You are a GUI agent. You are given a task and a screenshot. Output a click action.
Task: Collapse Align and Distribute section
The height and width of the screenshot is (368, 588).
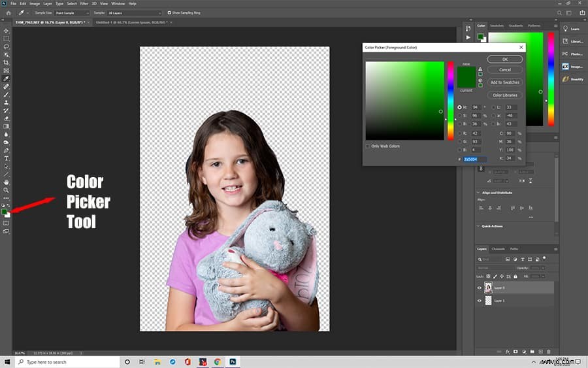478,192
